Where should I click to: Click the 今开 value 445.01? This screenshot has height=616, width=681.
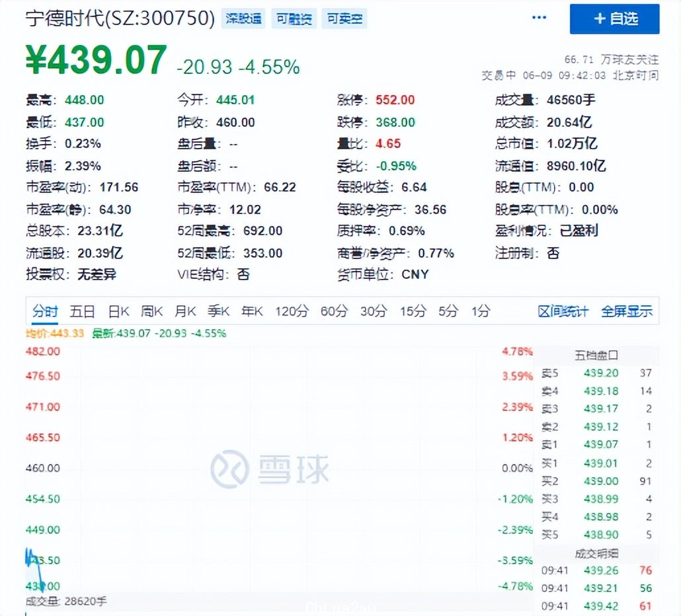pos(235,100)
